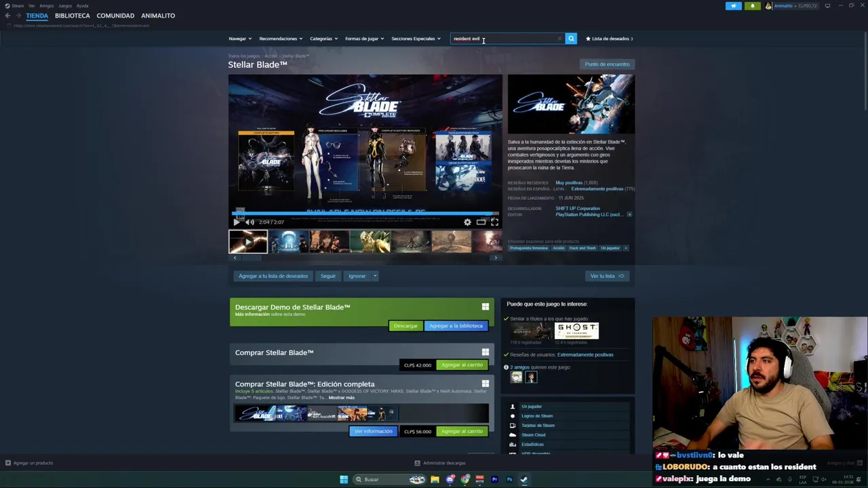868x488 pixels.
Task: Open video settings gear icon
Action: 467,222
